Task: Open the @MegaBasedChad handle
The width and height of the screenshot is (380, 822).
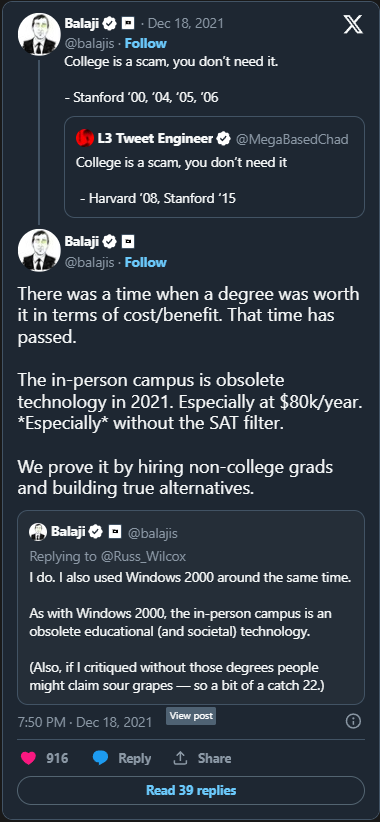Action: pos(292,139)
